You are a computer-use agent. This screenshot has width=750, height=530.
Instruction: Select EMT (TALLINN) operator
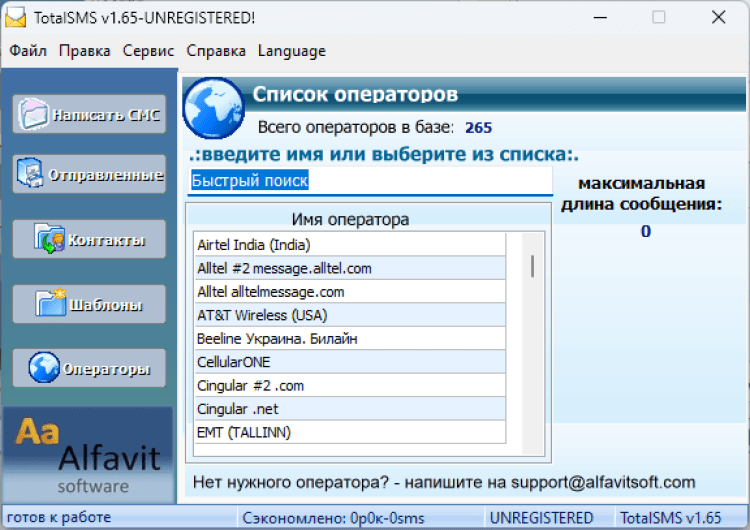point(350,432)
